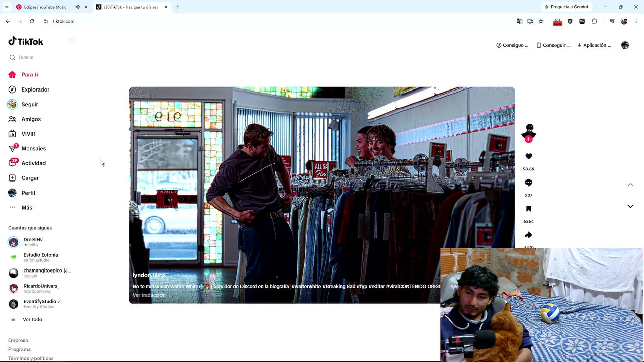Open a new browser tab
The image size is (644, 362).
178,7
